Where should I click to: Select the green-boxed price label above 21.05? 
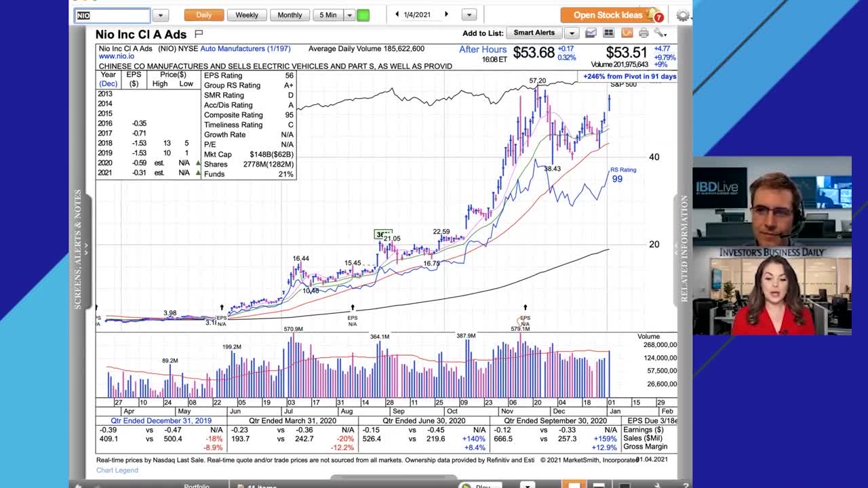382,234
